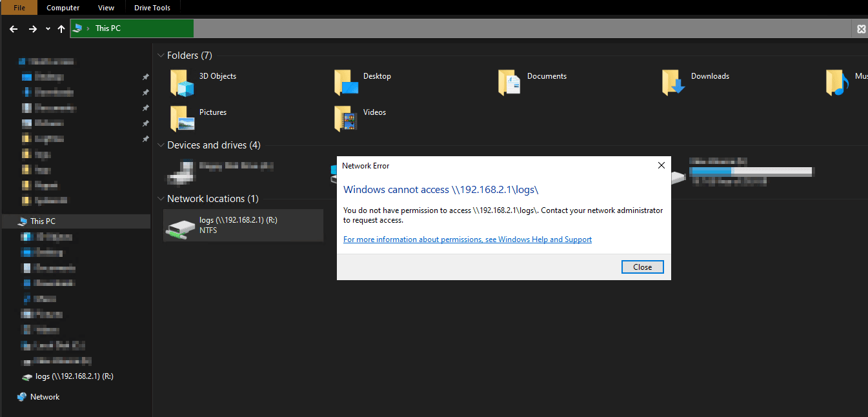Go forward with the right arrow
This screenshot has width=868, height=417.
(x=33, y=29)
